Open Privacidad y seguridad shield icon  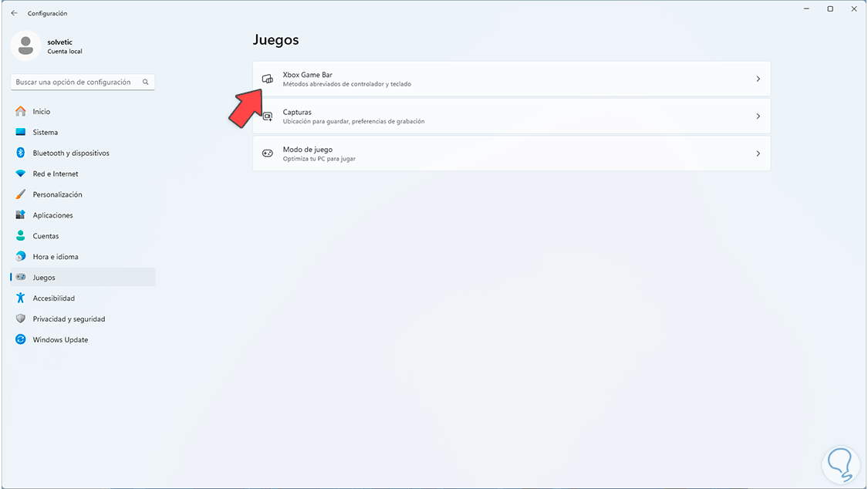coord(21,319)
